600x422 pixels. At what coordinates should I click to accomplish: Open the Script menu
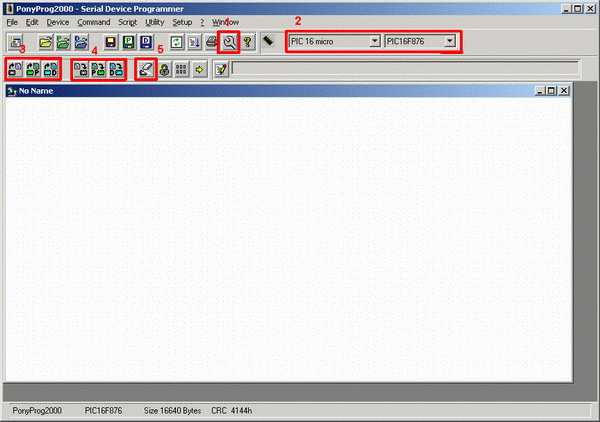[x=127, y=22]
